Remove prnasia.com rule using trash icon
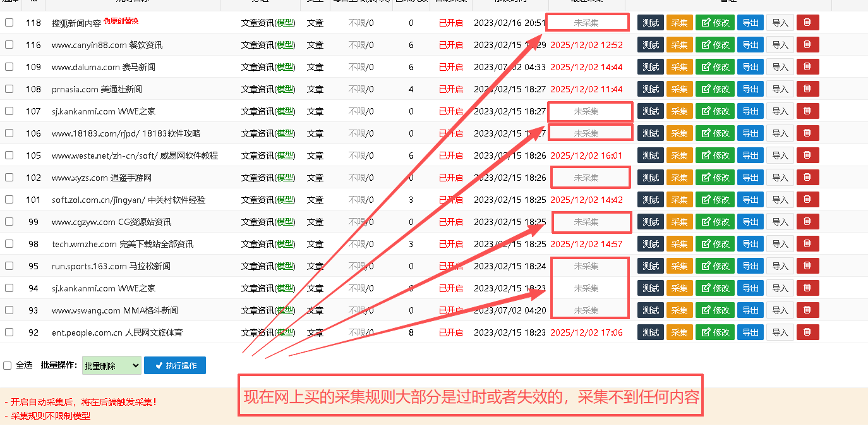The height and width of the screenshot is (426, 868). tap(807, 89)
